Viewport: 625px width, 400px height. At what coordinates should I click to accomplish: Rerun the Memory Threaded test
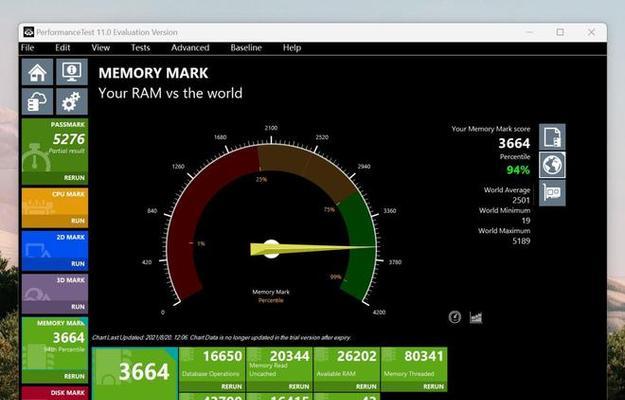coord(434,386)
